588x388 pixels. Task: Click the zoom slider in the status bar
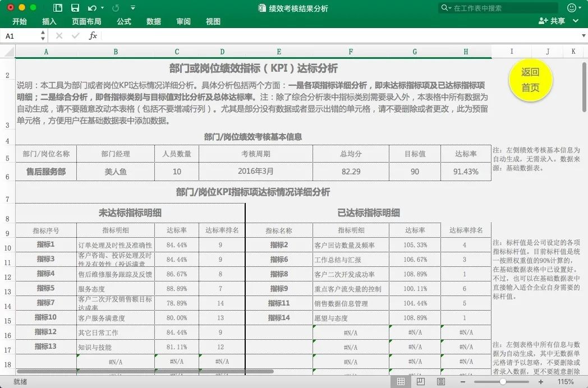503,381
